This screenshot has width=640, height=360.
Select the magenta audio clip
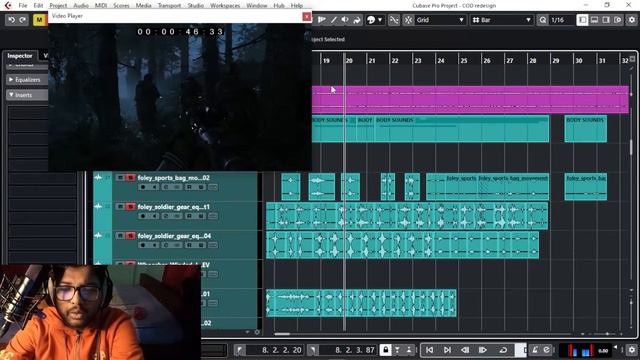pos(470,100)
